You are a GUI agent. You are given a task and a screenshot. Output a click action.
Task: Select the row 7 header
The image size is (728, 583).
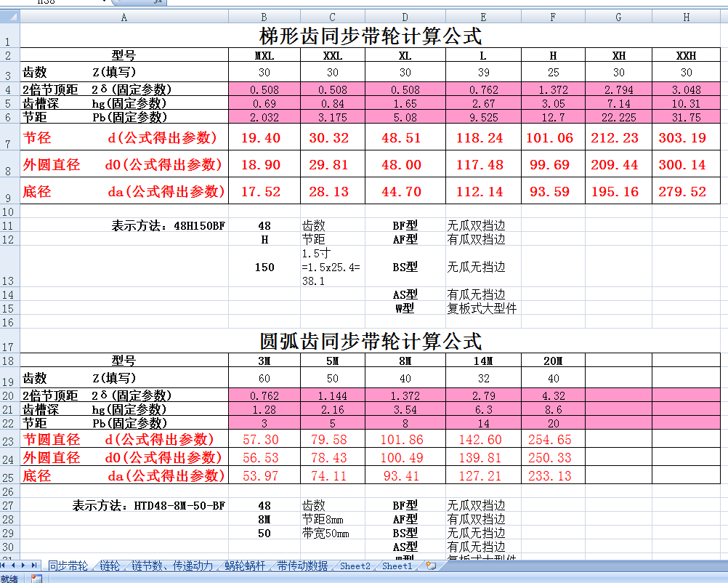(x=9, y=137)
